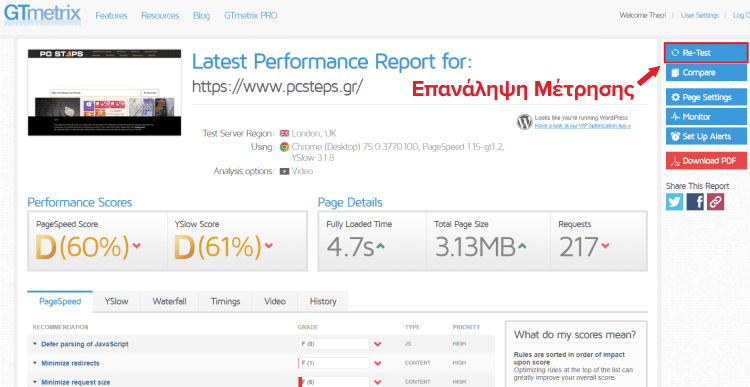
Task: Click the https://www.pcsteps.gr/ URL
Action: [277, 86]
